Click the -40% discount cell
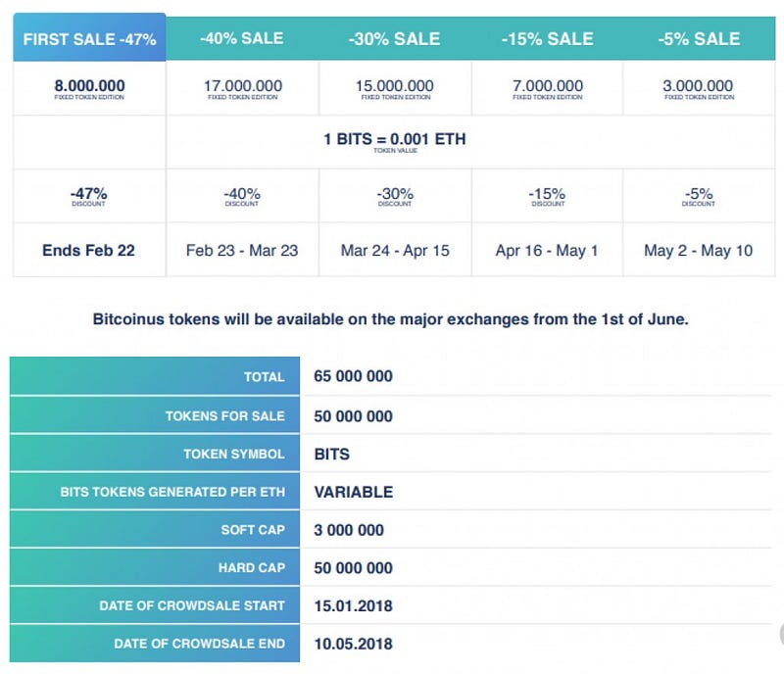The image size is (784, 674). click(x=242, y=196)
